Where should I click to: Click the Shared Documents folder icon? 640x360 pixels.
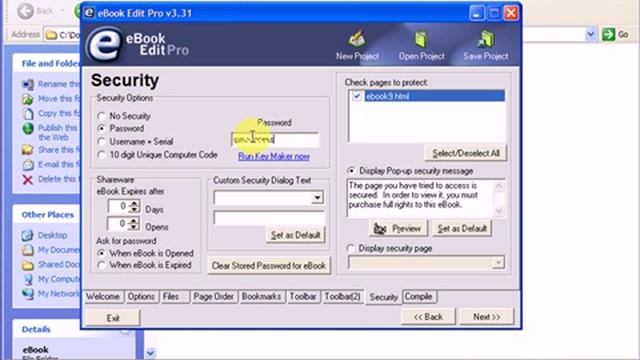pos(27,265)
